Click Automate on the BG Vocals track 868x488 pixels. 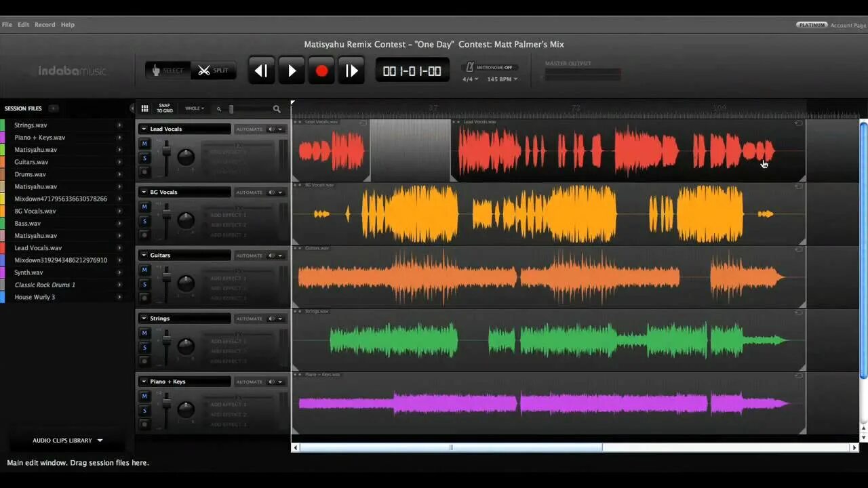[249, 192]
